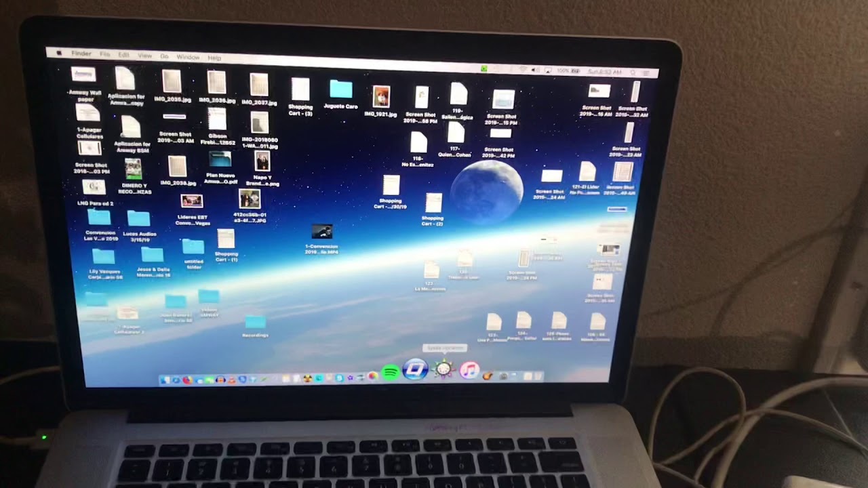Viewport: 868px width, 488px height.
Task: Select the 1-Apagar Celulares file
Action: [x=89, y=122]
